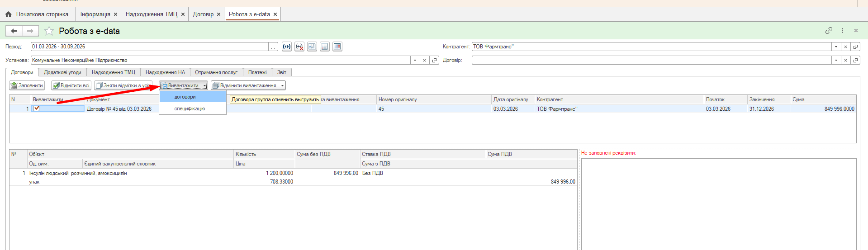868x250 pixels.
Task: Click the list document toolbar icon
Action: 325,47
